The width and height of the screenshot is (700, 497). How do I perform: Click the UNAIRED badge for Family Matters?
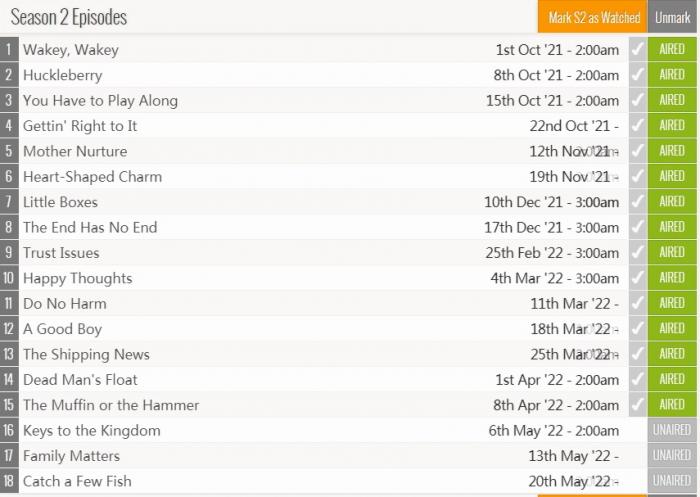point(672,456)
